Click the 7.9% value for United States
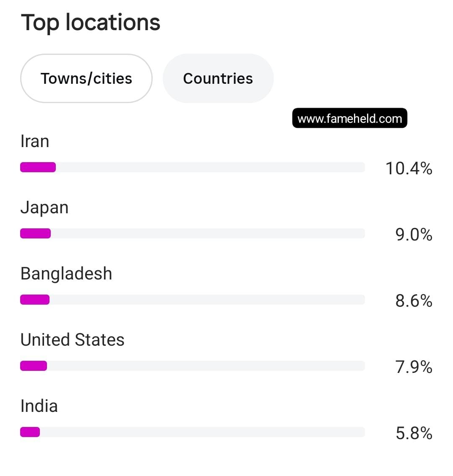453x476 pixels. click(414, 367)
